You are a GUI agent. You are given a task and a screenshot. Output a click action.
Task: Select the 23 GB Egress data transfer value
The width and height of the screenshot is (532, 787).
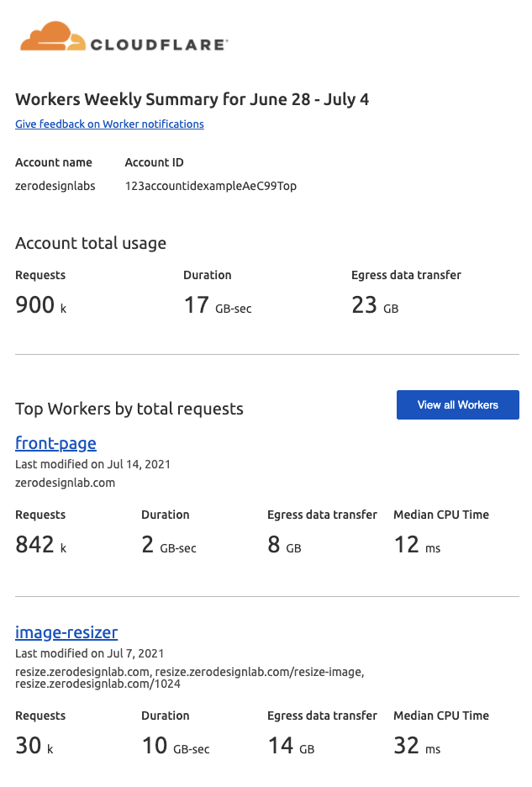click(375, 305)
